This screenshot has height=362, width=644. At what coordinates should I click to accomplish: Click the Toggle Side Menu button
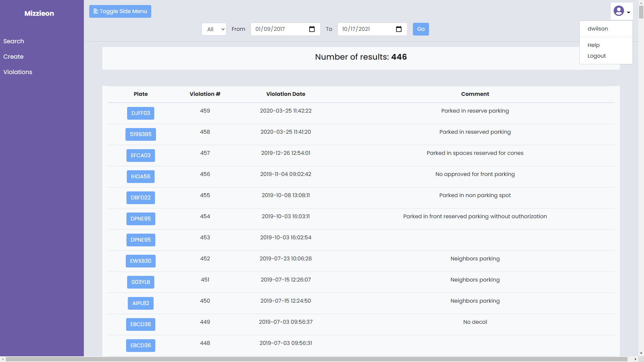tap(120, 11)
